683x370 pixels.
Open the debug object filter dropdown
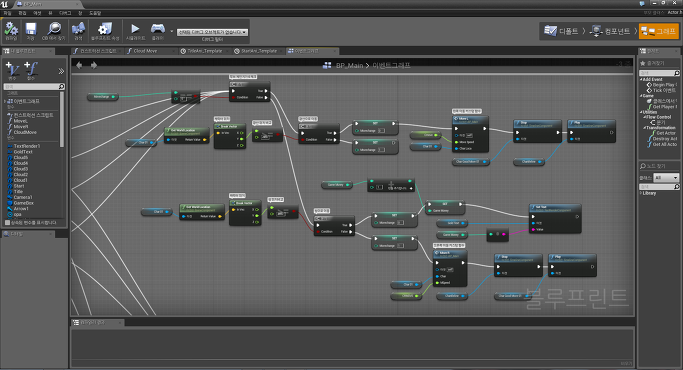(212, 32)
